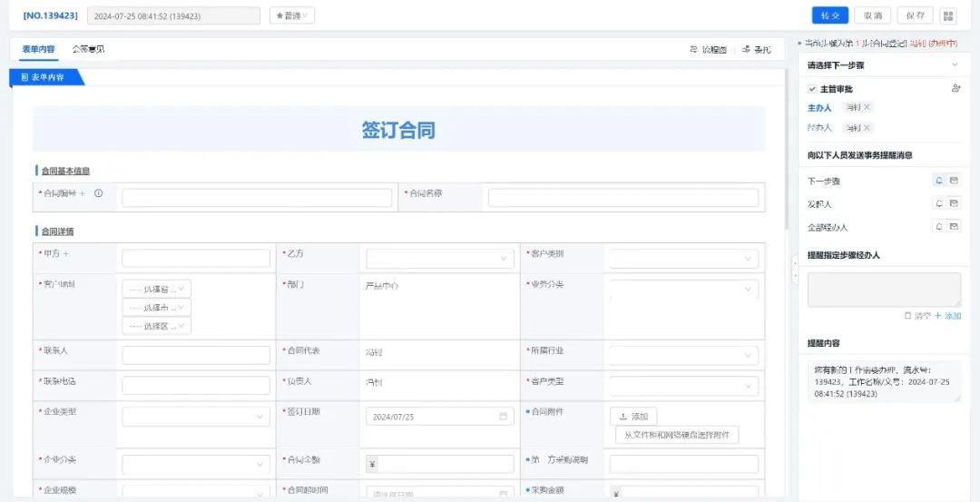980x502 pixels.
Task: Toggle the 主管审批 checkbox
Action: coord(812,89)
